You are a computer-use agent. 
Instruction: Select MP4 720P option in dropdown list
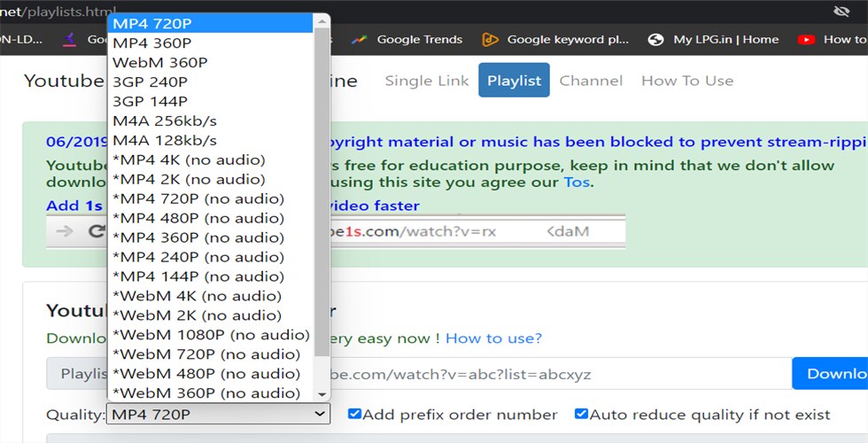[211, 24]
